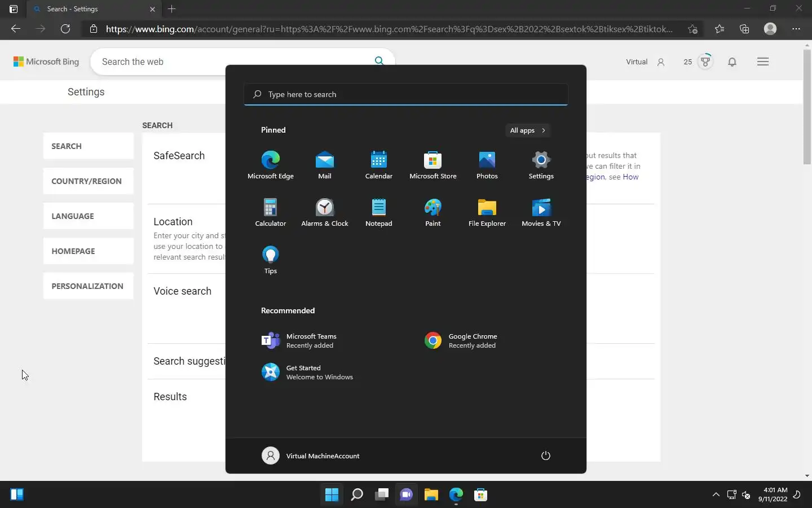The width and height of the screenshot is (812, 508).
Task: Open a new Edge tab
Action: point(172,9)
